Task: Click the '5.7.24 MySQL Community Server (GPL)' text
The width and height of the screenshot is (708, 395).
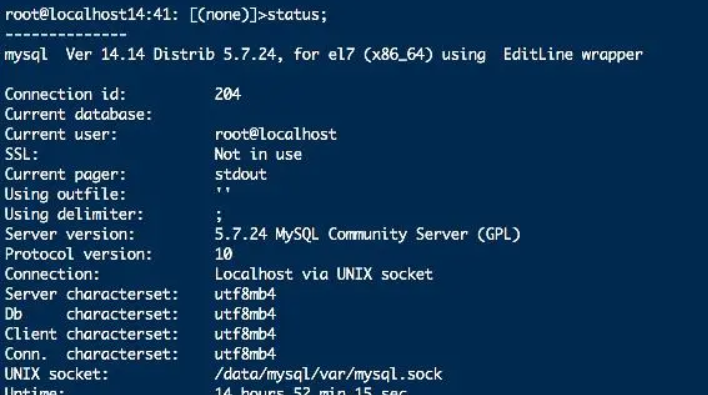Action: point(367,234)
